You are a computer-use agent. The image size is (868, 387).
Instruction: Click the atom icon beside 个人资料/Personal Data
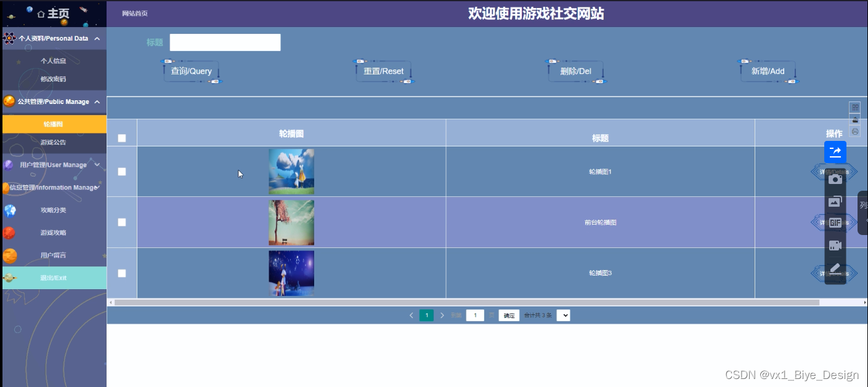(9, 38)
